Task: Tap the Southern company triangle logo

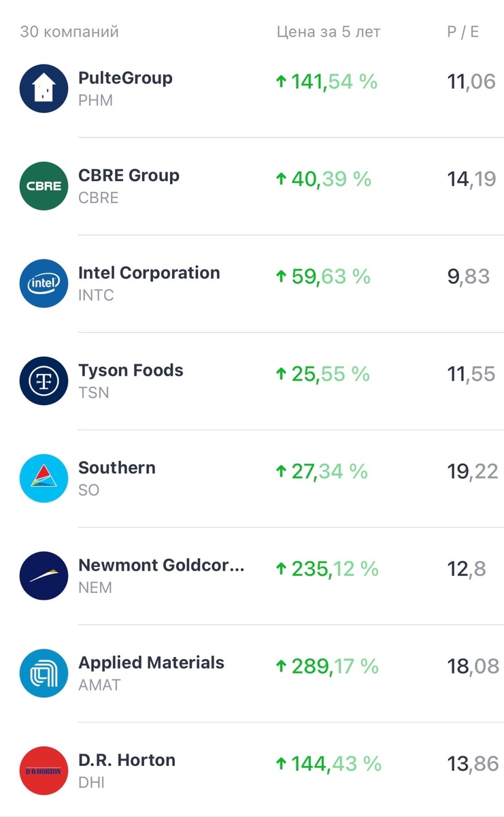Action: point(44,478)
